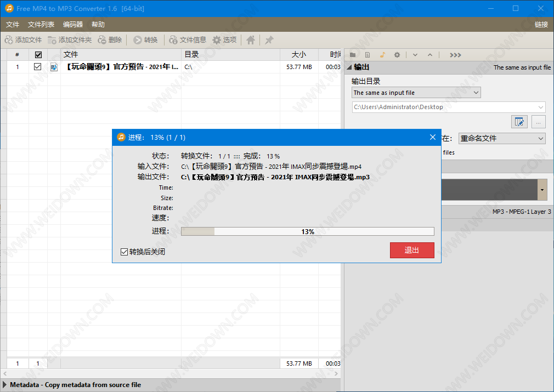Viewport: 554px width, 392px height.
Task: Click the total 53.77 MB in the footer row
Action: click(x=299, y=363)
